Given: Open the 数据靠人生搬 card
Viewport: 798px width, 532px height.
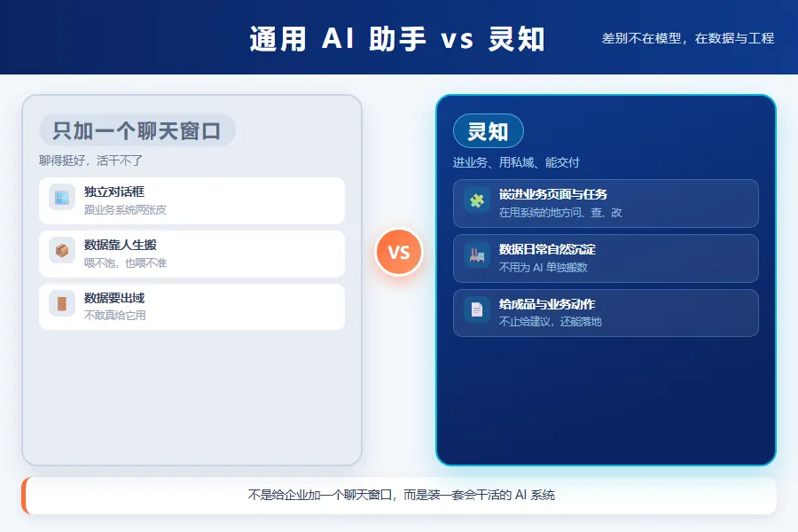Looking at the screenshot, I should (x=192, y=254).
